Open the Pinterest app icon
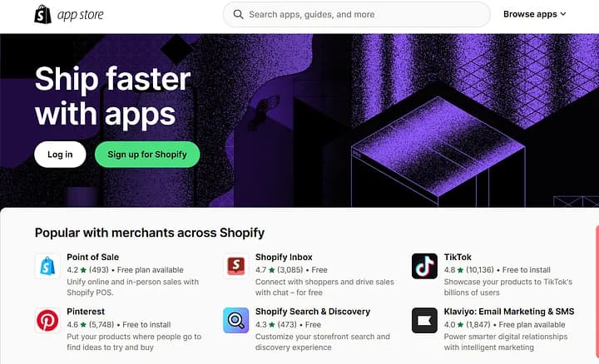Screen dimensions: 599x364 [x=47, y=321]
